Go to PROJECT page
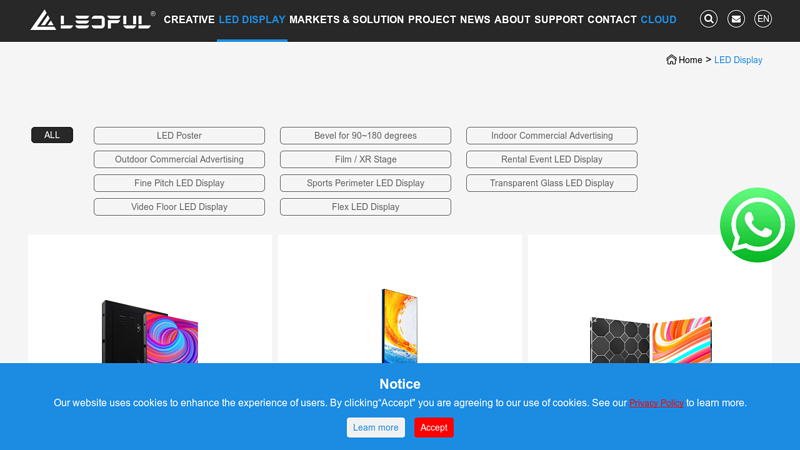Viewport: 800px width, 450px height. (x=432, y=19)
